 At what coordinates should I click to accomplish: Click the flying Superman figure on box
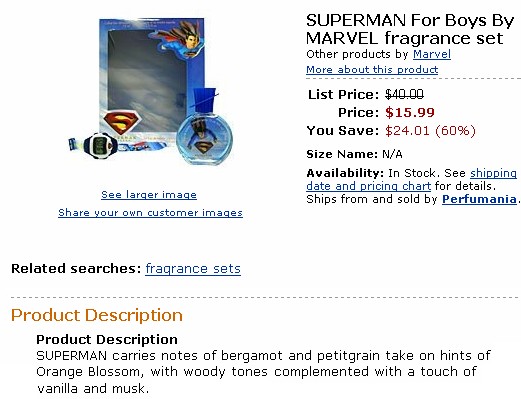[x=182, y=38]
